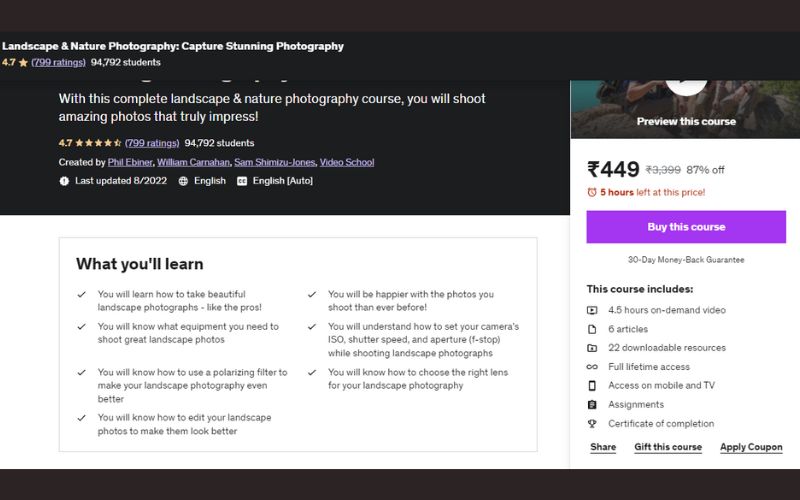Click the Last updated alert icon

(64, 181)
